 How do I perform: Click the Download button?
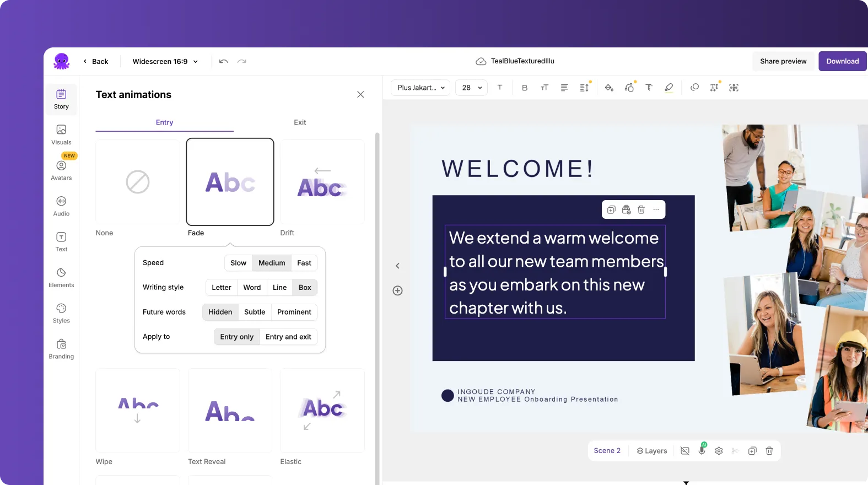842,61
